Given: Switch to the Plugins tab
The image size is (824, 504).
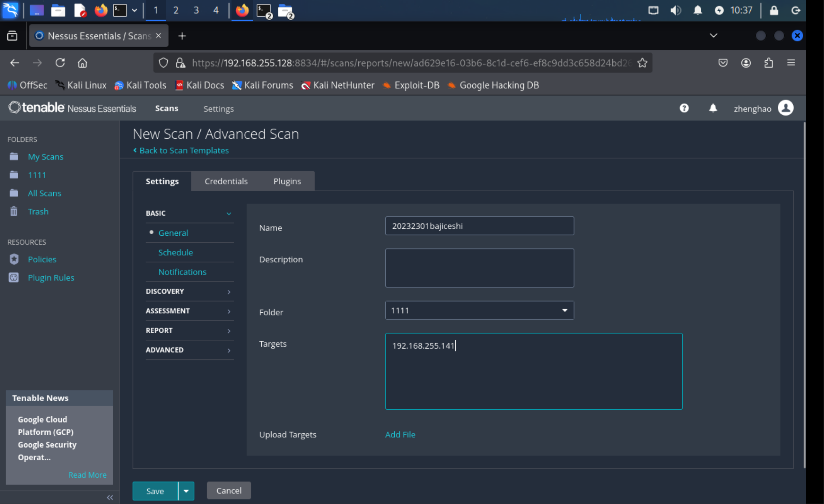Looking at the screenshot, I should (x=287, y=181).
